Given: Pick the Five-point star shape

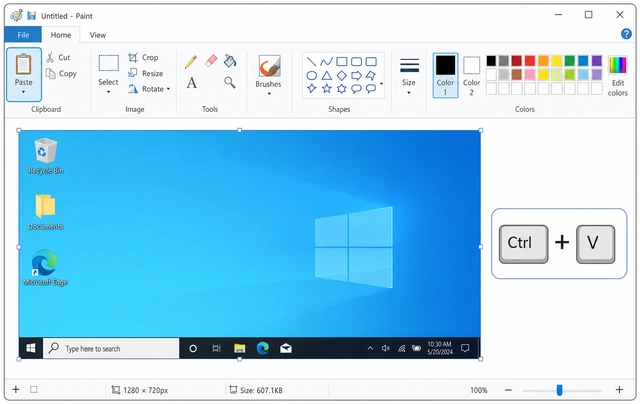Looking at the screenshot, I should coord(327,89).
